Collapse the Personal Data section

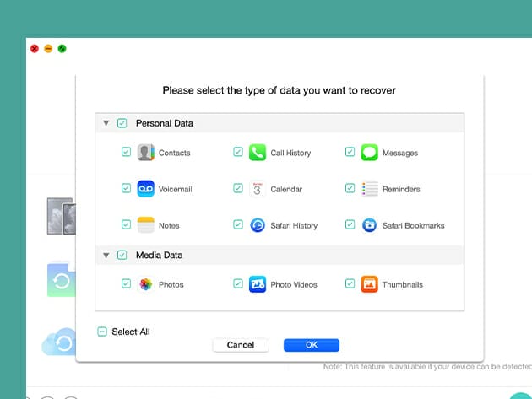[106, 123]
